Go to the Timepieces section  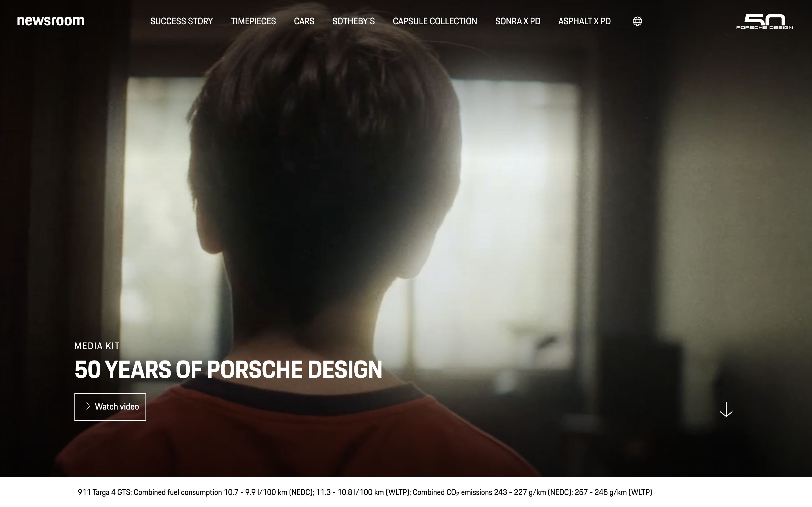pyautogui.click(x=253, y=21)
